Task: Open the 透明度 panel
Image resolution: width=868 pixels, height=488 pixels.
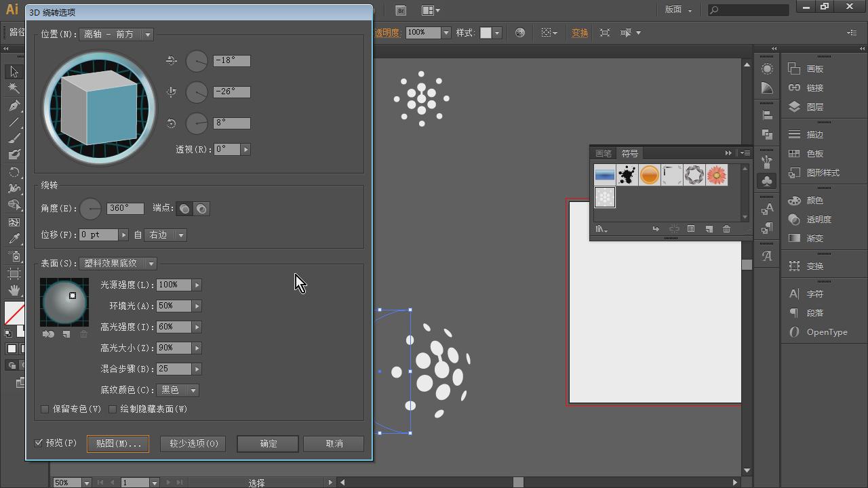Action: click(810, 219)
